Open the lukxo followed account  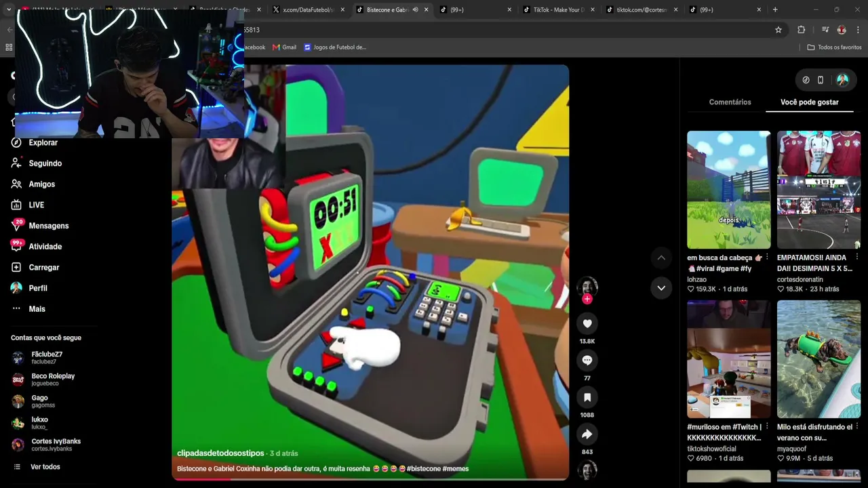[31, 423]
